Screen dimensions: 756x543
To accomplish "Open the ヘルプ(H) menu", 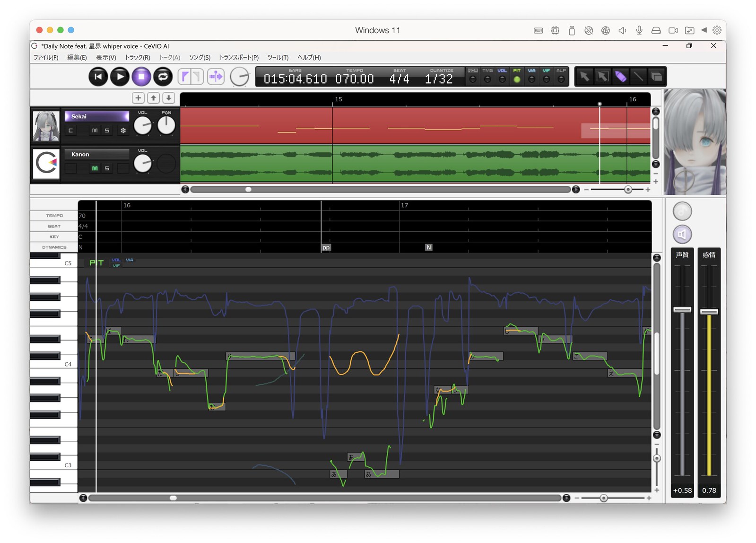I will pos(309,57).
